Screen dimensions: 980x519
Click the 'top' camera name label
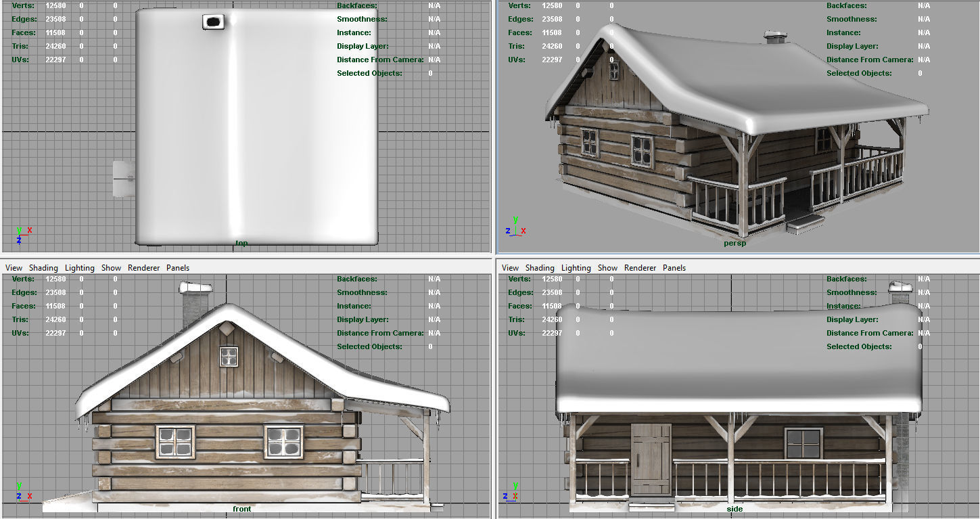pos(241,242)
